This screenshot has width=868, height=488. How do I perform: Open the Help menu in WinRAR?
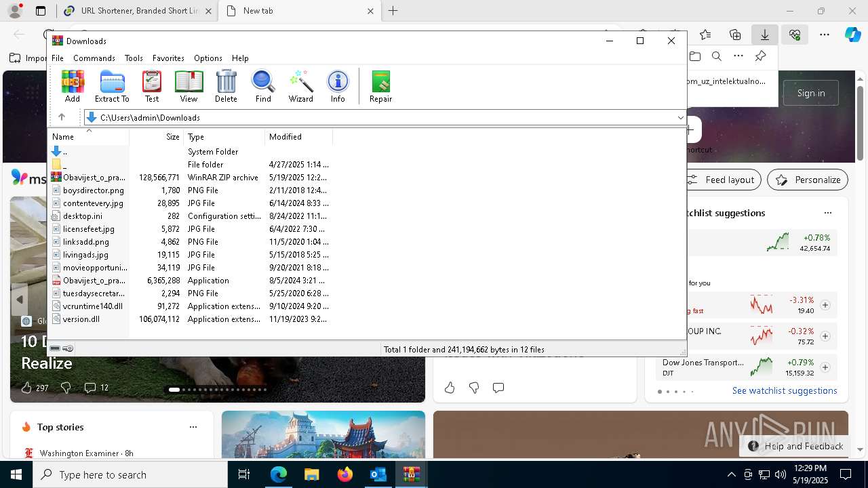coord(240,58)
